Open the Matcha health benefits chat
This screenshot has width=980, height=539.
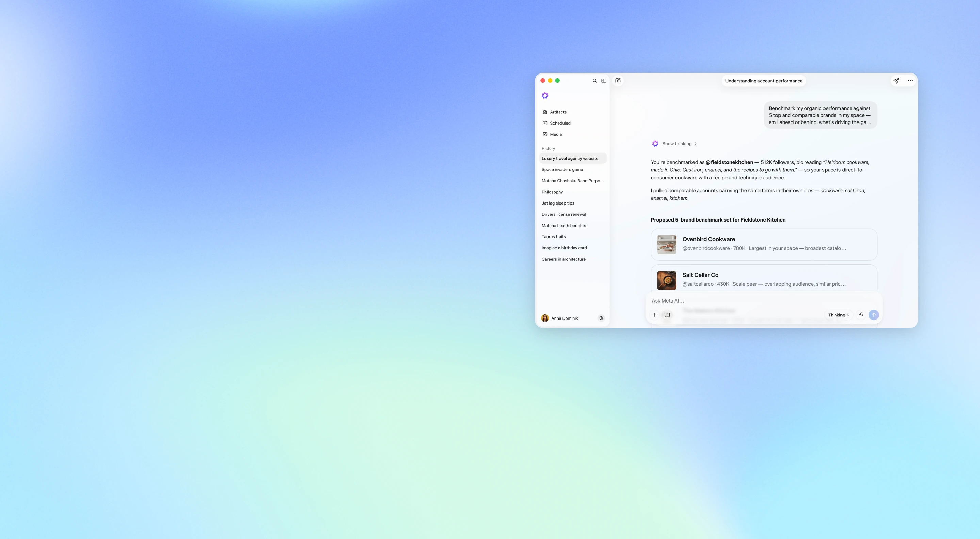(x=573, y=226)
